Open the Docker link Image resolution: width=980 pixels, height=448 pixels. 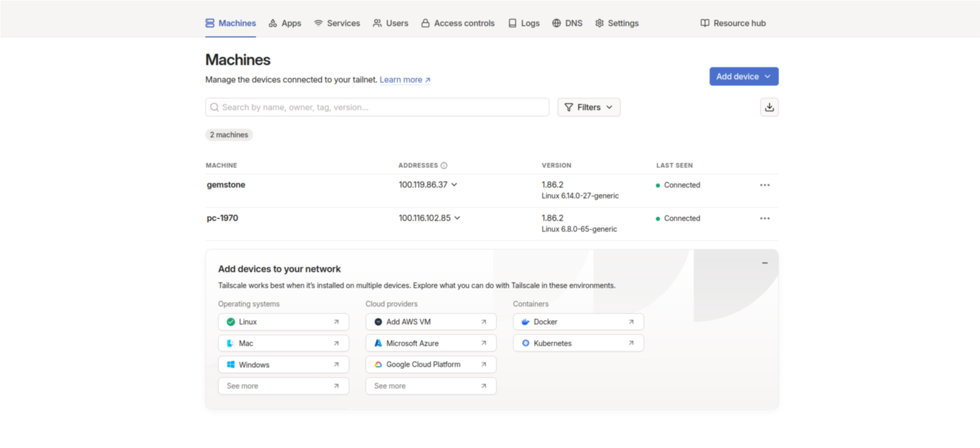coord(579,322)
